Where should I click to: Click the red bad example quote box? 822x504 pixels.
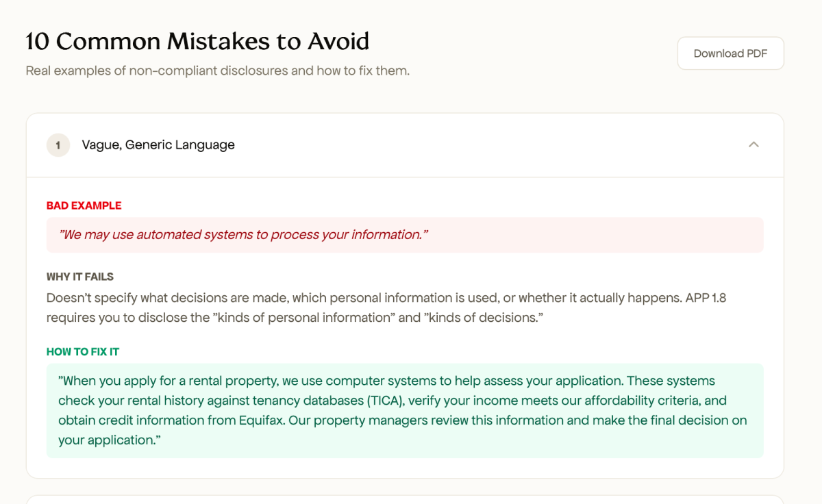[404, 235]
